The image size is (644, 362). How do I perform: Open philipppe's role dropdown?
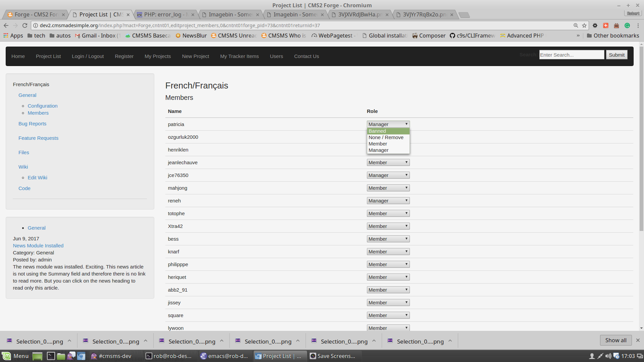click(388, 264)
